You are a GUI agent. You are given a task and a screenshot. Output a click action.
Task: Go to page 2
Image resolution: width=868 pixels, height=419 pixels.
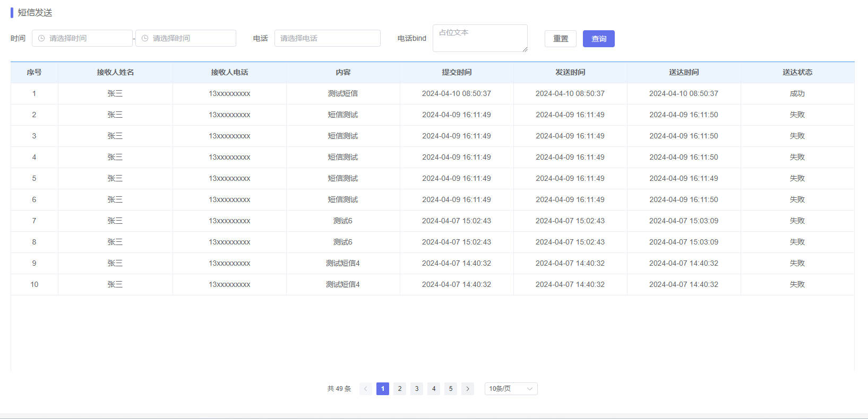[400, 389]
